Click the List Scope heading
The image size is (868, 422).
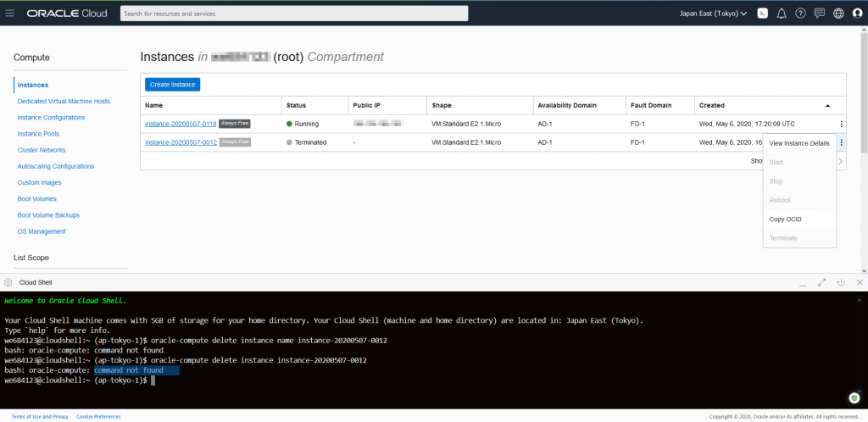tap(31, 258)
